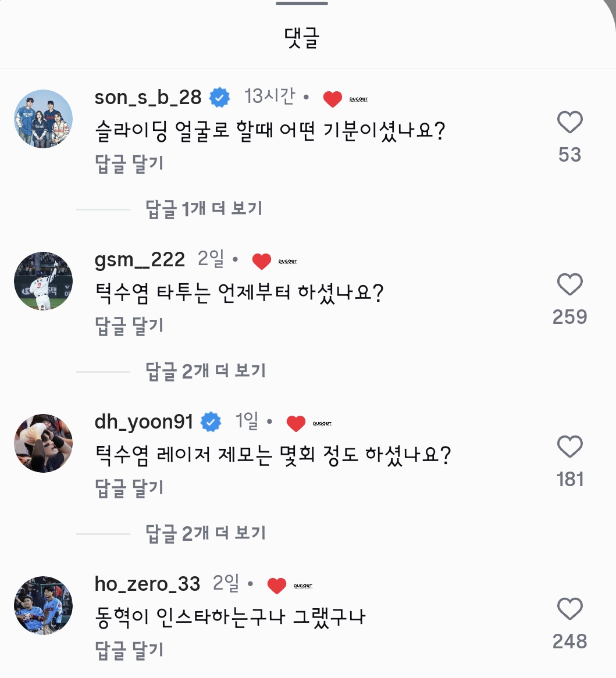Reply to gsm__222's comment
This screenshot has height=678, width=616.
coord(129,326)
